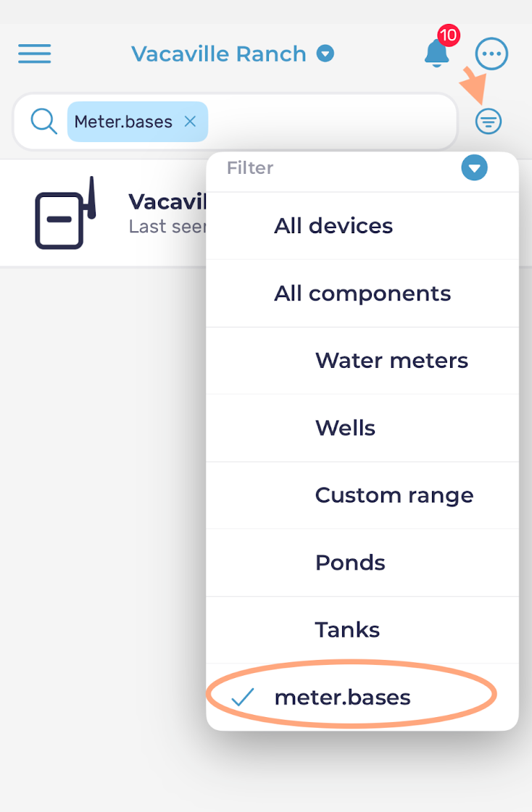
Task: Click the search magnifier icon
Action: 43,122
